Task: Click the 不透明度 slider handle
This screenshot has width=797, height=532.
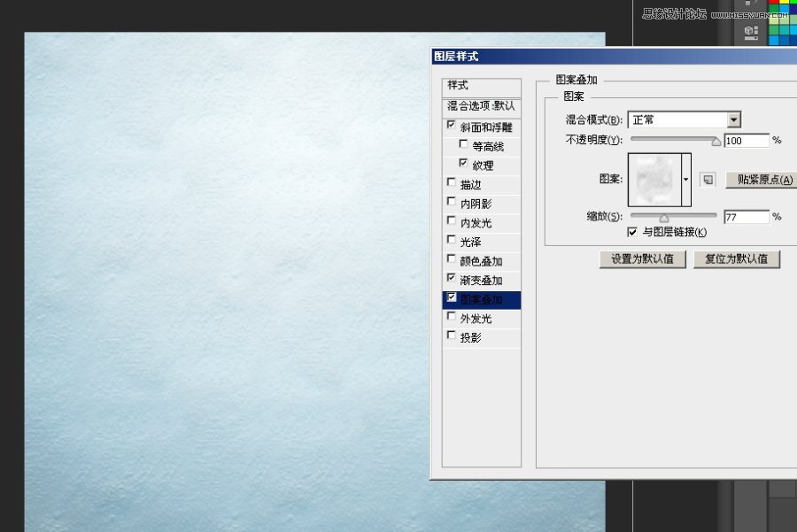Action: pyautogui.click(x=716, y=142)
